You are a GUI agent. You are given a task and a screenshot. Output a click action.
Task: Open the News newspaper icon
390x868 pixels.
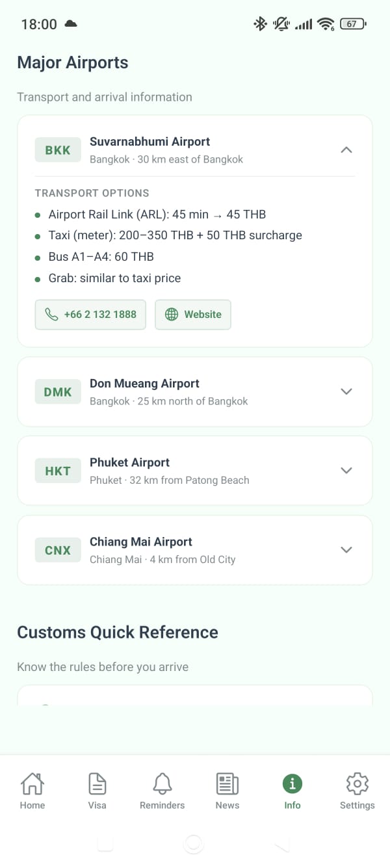pyautogui.click(x=227, y=783)
